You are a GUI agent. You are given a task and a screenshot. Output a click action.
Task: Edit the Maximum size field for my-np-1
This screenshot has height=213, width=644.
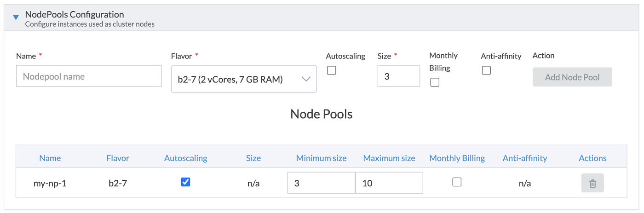tap(389, 183)
